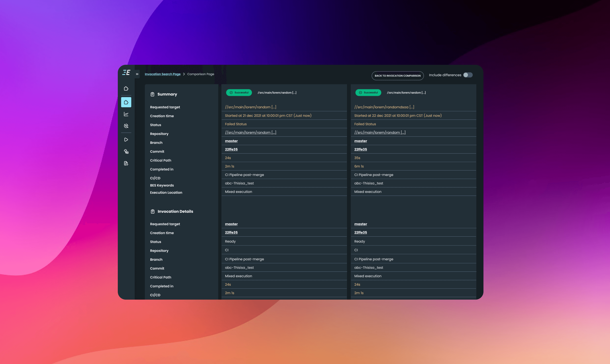The height and width of the screenshot is (364, 610).
Task: Open the top puzzle-piece sidebar icon
Action: tap(126, 89)
